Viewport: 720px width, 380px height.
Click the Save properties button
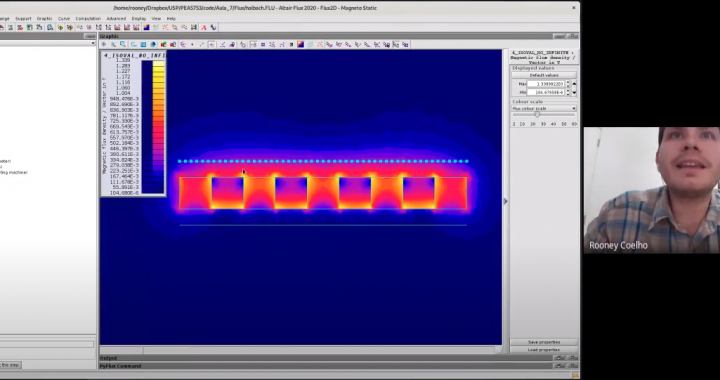[544, 342]
